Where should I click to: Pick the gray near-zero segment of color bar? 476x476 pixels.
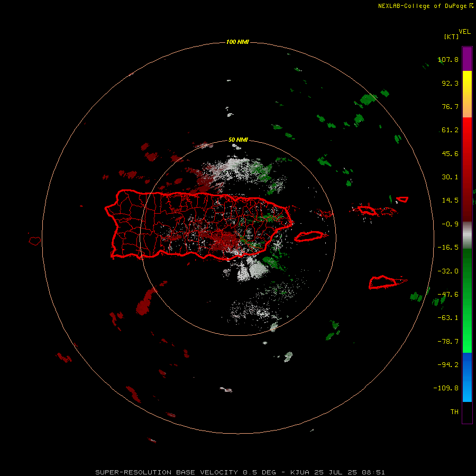pos(467,235)
